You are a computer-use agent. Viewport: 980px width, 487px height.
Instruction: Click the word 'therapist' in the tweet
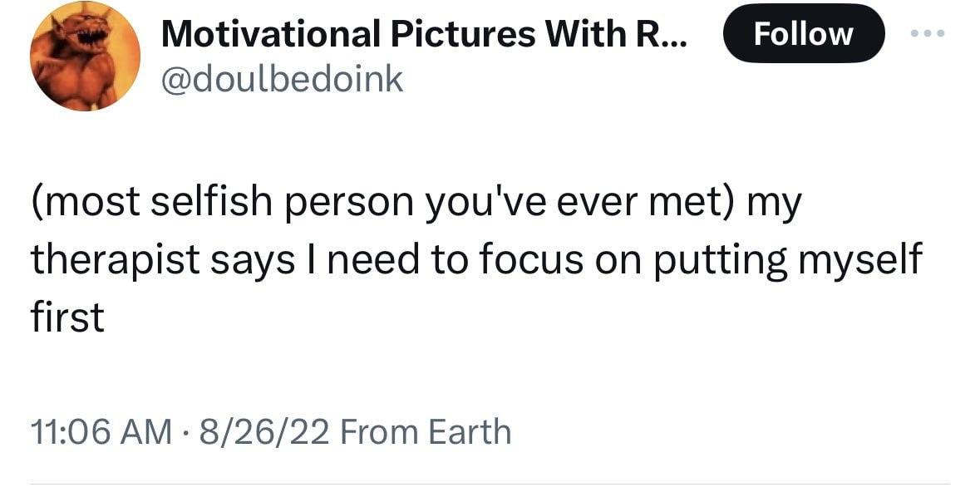tap(116, 261)
